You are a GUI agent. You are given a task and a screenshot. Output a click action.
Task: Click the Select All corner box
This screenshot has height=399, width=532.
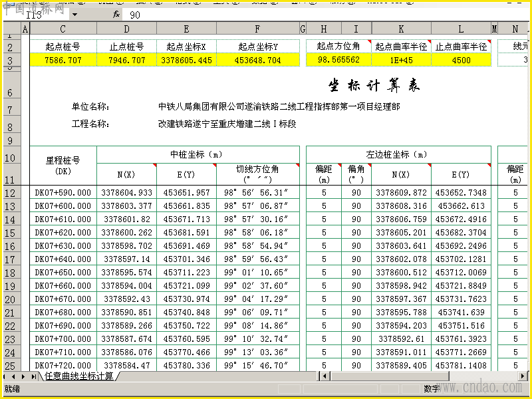coord(12,29)
